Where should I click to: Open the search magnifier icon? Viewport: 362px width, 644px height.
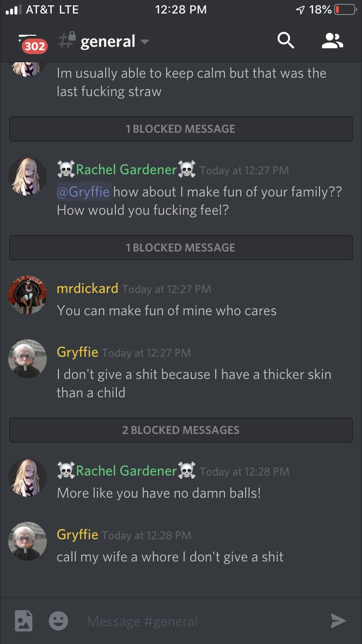coord(286,41)
